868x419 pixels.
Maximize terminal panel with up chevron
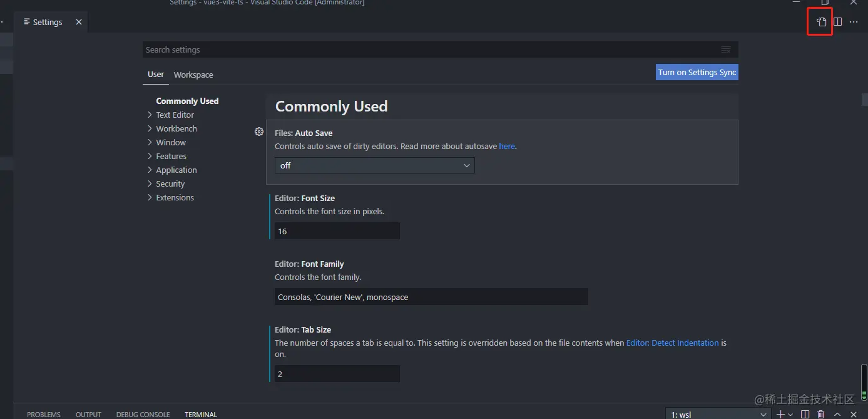tap(837, 414)
